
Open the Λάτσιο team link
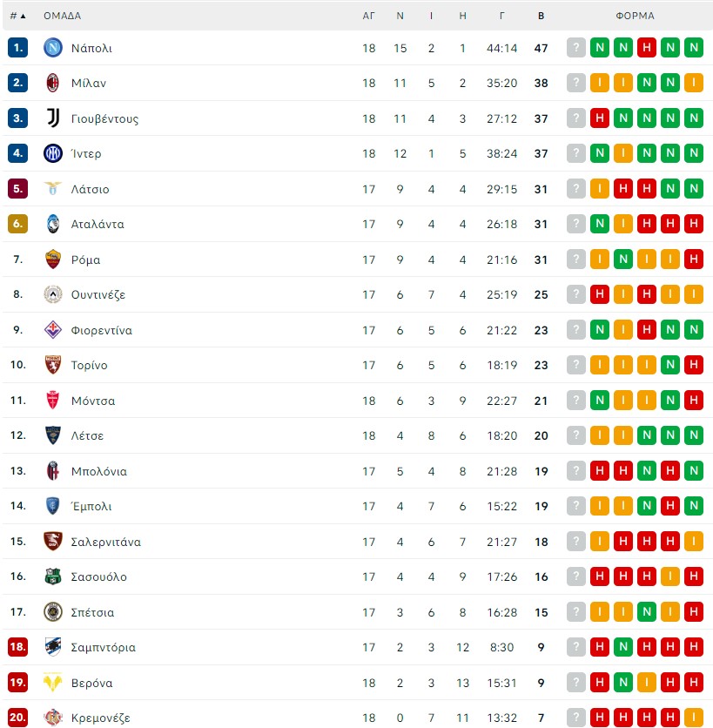tap(90, 189)
